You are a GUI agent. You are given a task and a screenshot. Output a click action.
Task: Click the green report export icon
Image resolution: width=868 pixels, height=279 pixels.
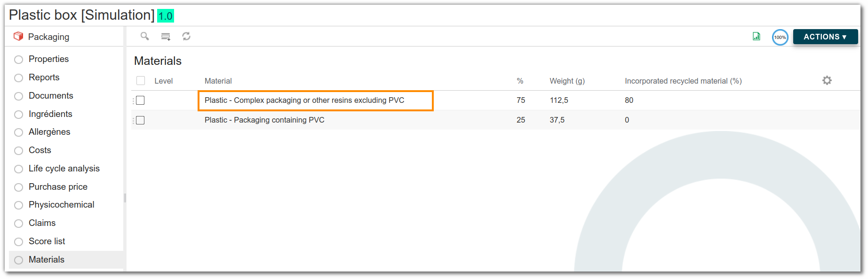coord(757,36)
